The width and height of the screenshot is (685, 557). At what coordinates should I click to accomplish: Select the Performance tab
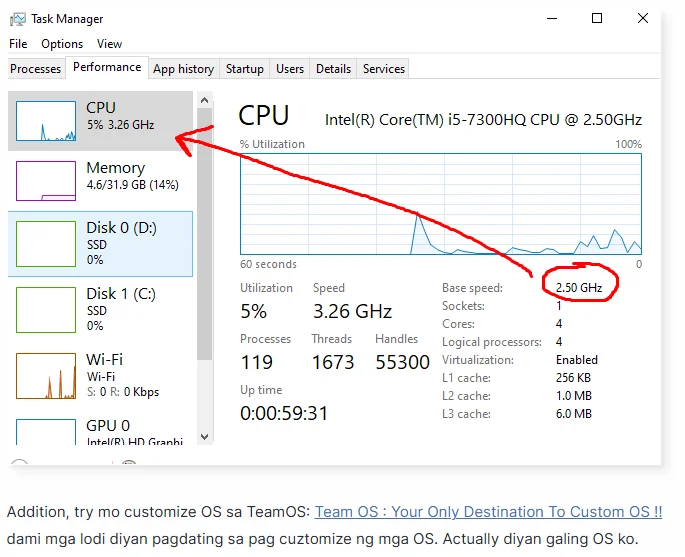[x=107, y=67]
